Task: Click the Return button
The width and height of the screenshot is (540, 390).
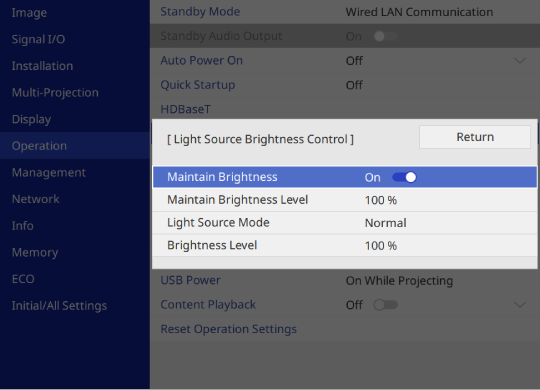Action: pos(475,137)
